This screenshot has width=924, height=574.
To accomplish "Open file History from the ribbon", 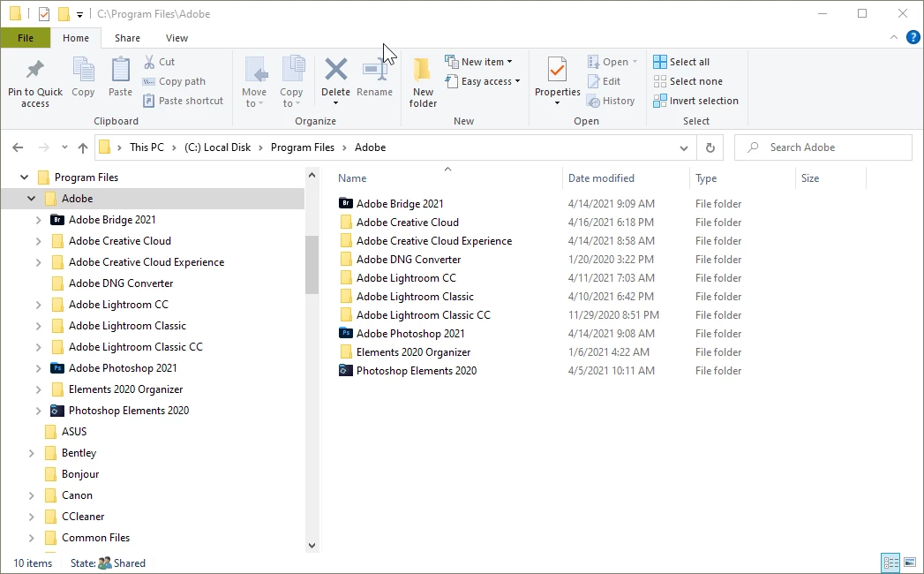I will pos(611,101).
